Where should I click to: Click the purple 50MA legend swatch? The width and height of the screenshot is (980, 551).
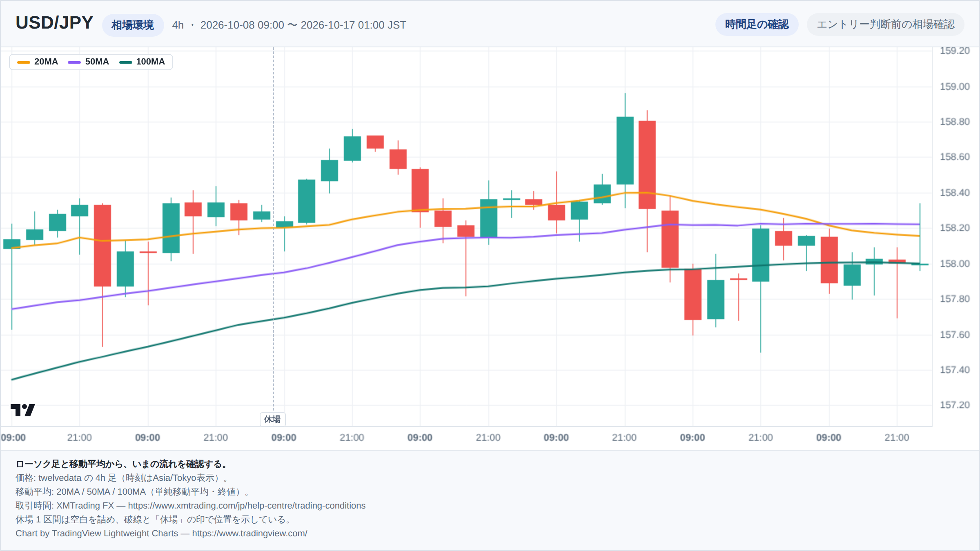pos(74,62)
